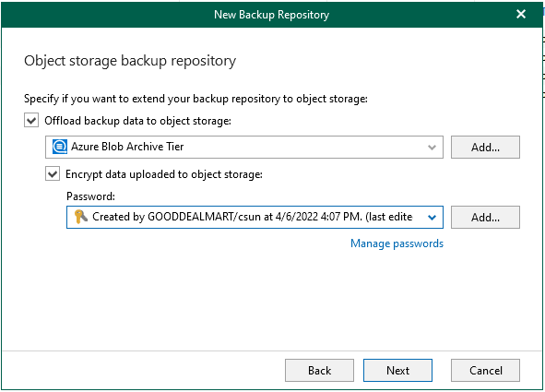Click the 'Password:' field label
Screen dimensions: 545x392
tap(90, 196)
